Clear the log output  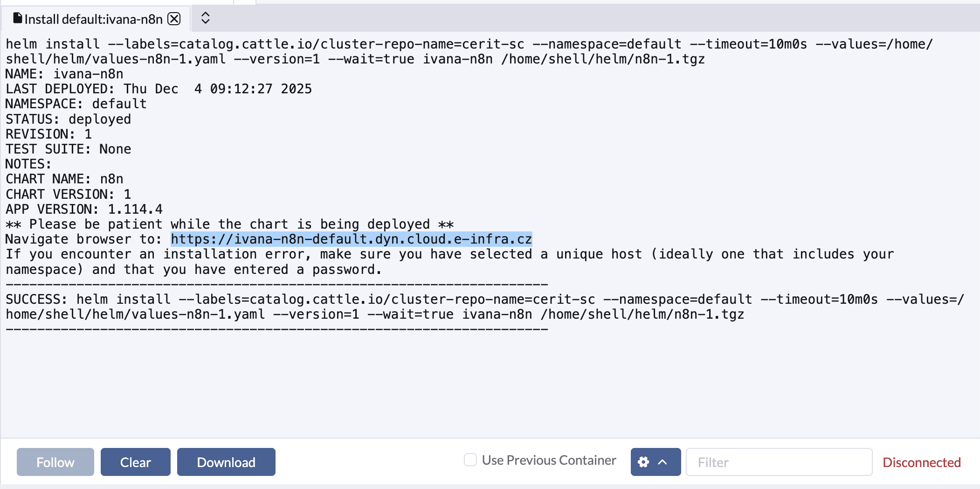pos(135,462)
